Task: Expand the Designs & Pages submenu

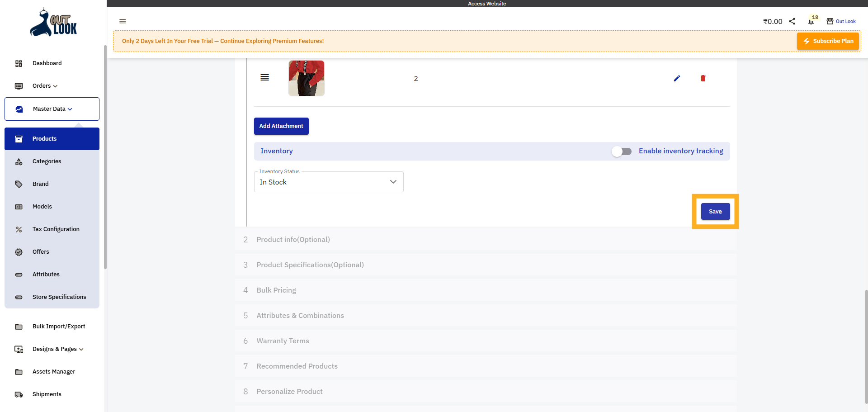Action: pyautogui.click(x=81, y=349)
